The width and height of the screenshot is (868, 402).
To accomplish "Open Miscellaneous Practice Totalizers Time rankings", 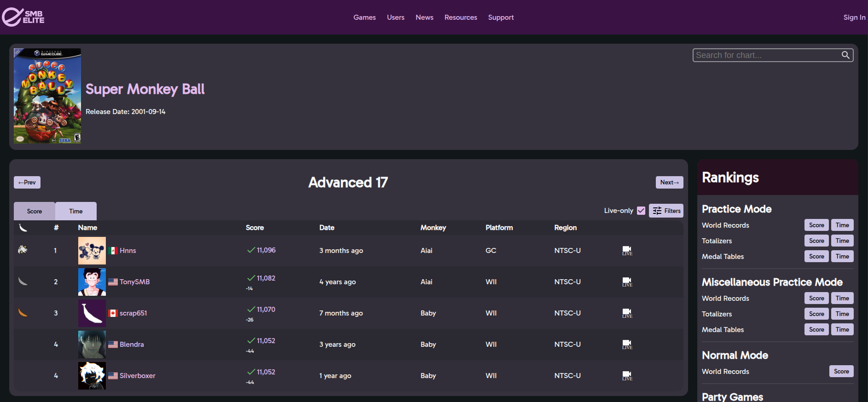I will [x=842, y=314].
